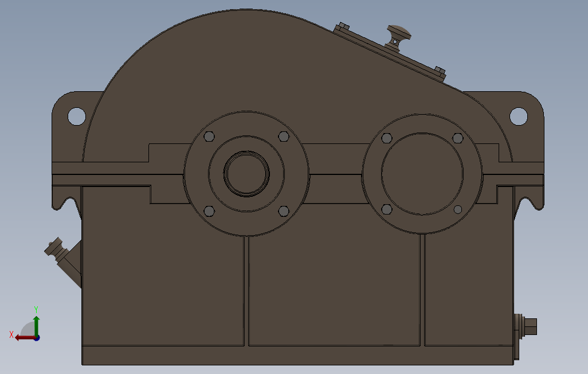Pick lower-right bolt on the left bearing cover
The width and height of the screenshot is (588, 374).
pyautogui.click(x=284, y=211)
